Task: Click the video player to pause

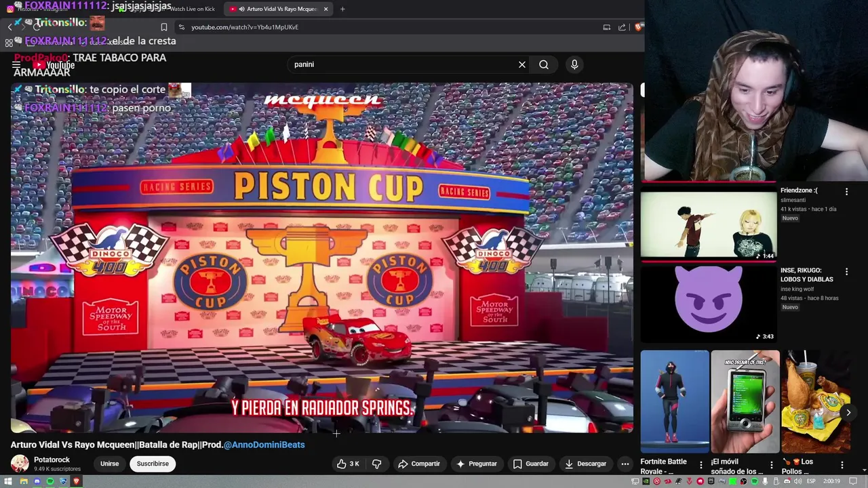Action: pyautogui.click(x=322, y=258)
